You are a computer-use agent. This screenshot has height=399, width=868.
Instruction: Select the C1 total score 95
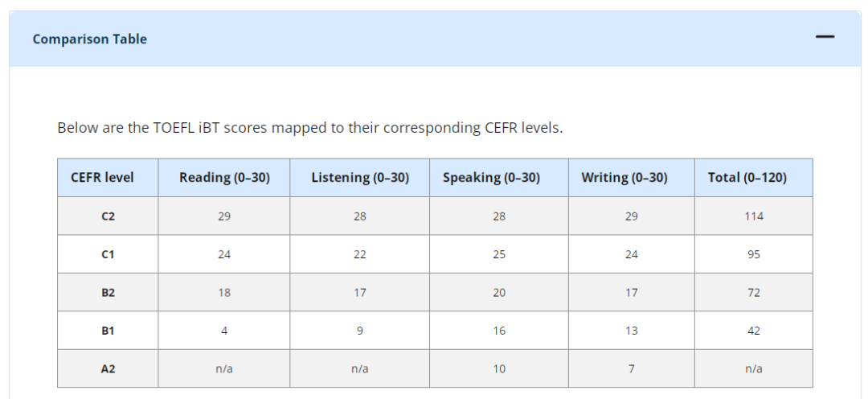(x=754, y=254)
